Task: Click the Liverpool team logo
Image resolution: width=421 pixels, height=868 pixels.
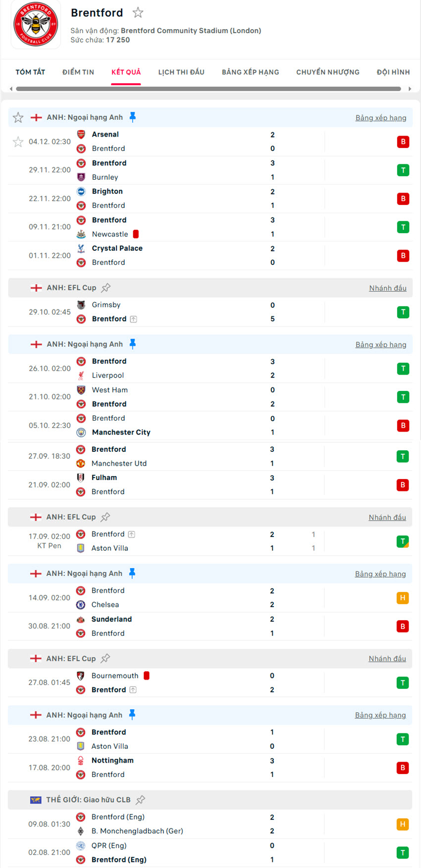Action: pos(81,376)
